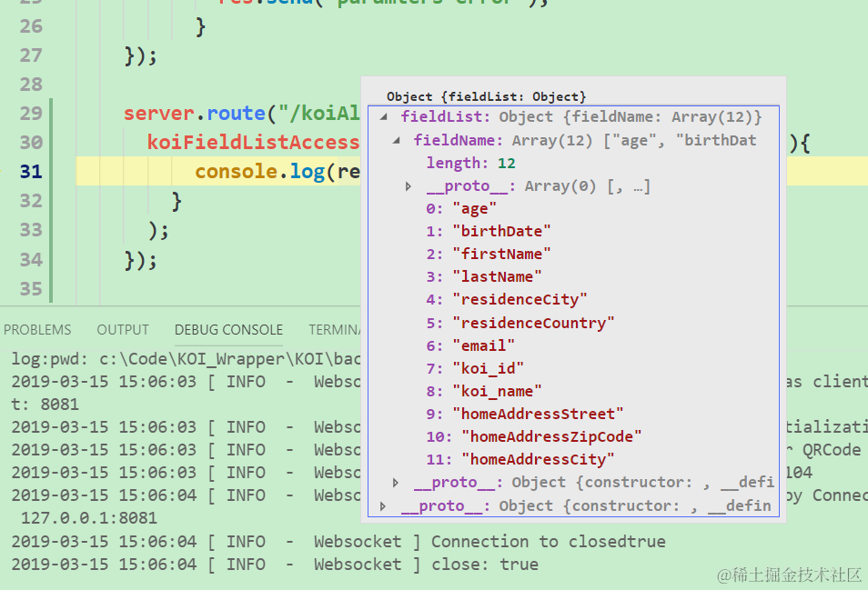Viewport: 868px width, 590px height.
Task: Click the 127.0.0.1:8081 console line
Action: [x=88, y=518]
